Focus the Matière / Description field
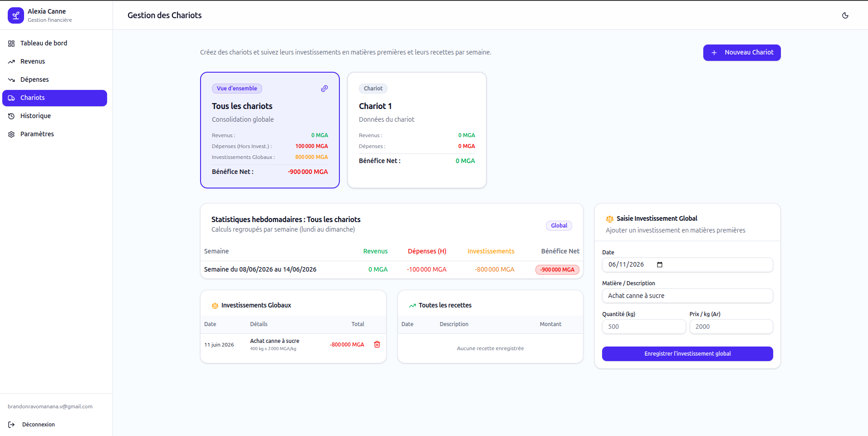Screen dimensions: 868x436 (687, 296)
